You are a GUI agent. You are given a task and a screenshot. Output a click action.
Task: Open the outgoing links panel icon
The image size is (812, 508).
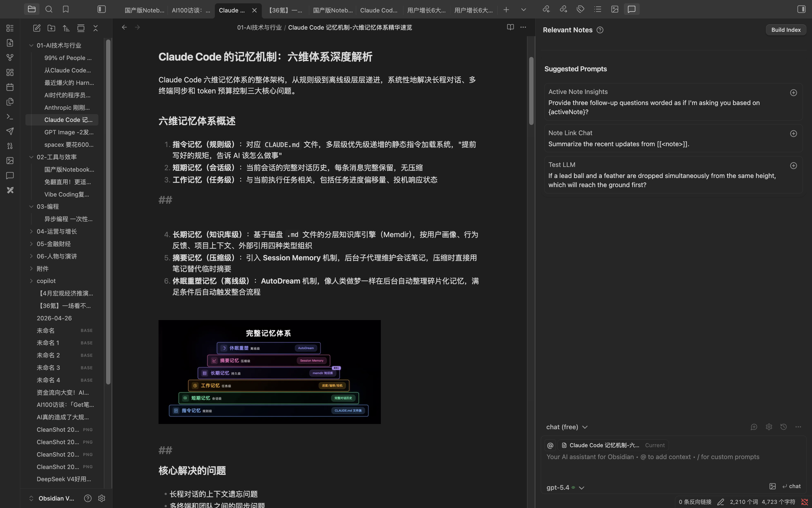click(563, 9)
